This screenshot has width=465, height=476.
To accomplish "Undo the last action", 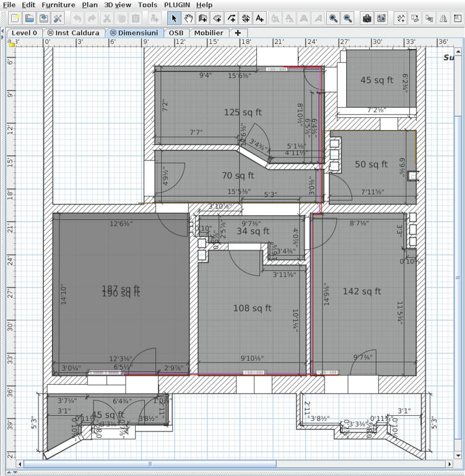I will tap(77, 19).
